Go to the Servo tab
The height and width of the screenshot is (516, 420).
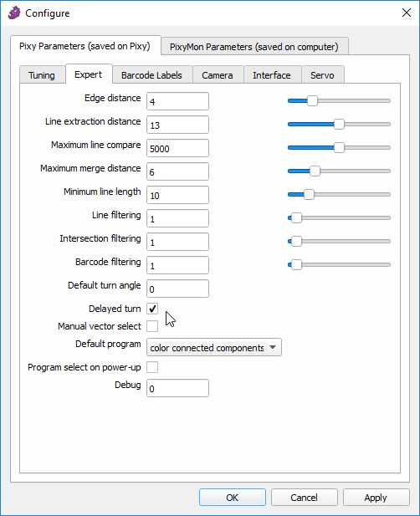[x=322, y=75]
